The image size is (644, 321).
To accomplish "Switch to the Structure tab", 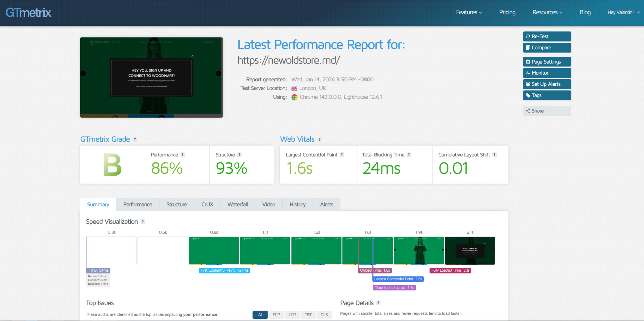I will (x=176, y=205).
